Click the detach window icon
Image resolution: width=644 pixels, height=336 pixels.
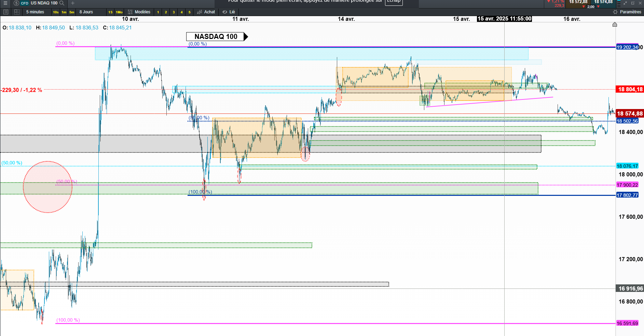633,3
